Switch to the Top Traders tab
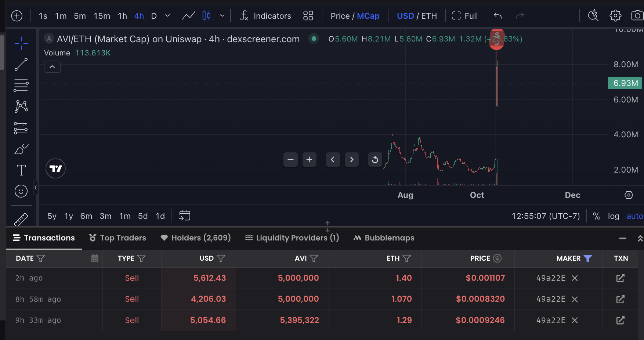Image resolution: width=644 pixels, height=340 pixels. 117,238
